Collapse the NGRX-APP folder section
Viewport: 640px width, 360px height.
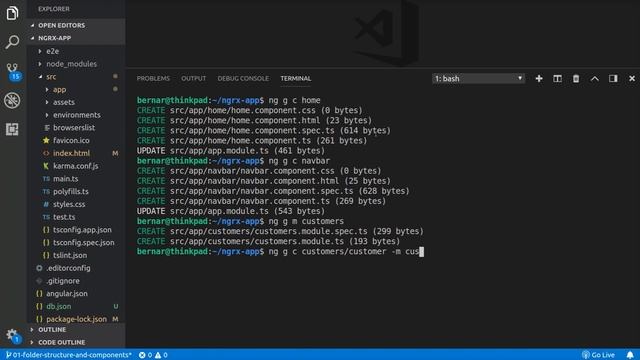pos(76,38)
